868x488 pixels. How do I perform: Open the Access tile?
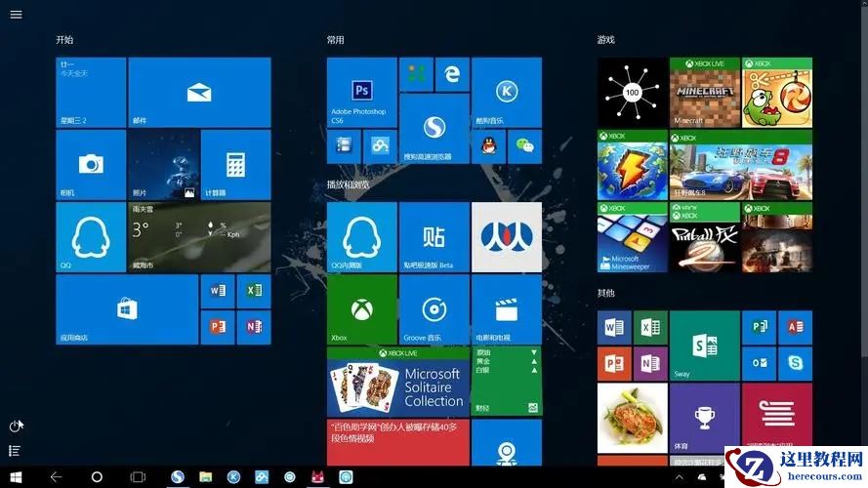(x=796, y=328)
